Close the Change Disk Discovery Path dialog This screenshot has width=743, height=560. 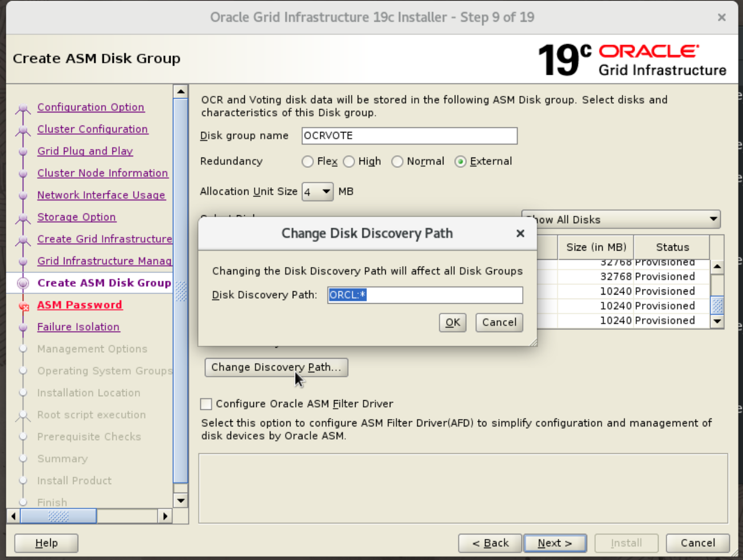tap(520, 233)
